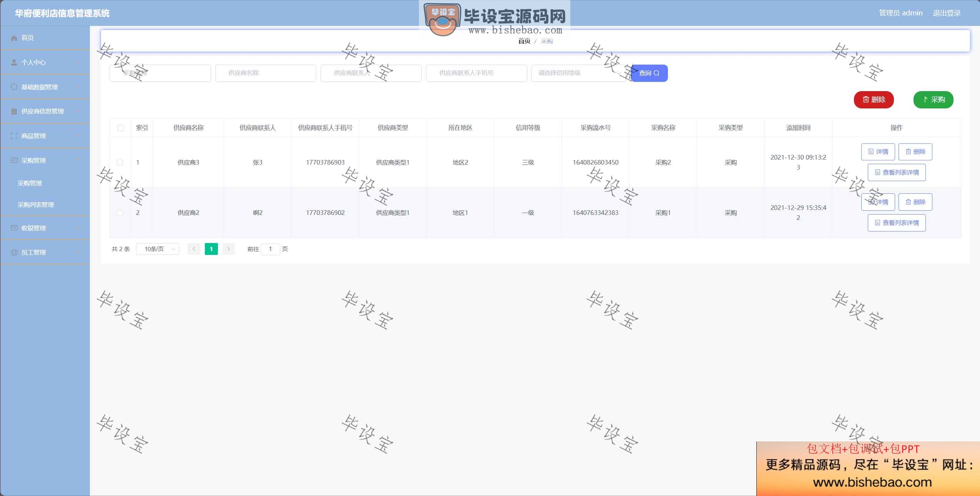Screen dimensions: 980x496
Task: Click the envelope icon beside 收银管理
Action: tap(14, 228)
